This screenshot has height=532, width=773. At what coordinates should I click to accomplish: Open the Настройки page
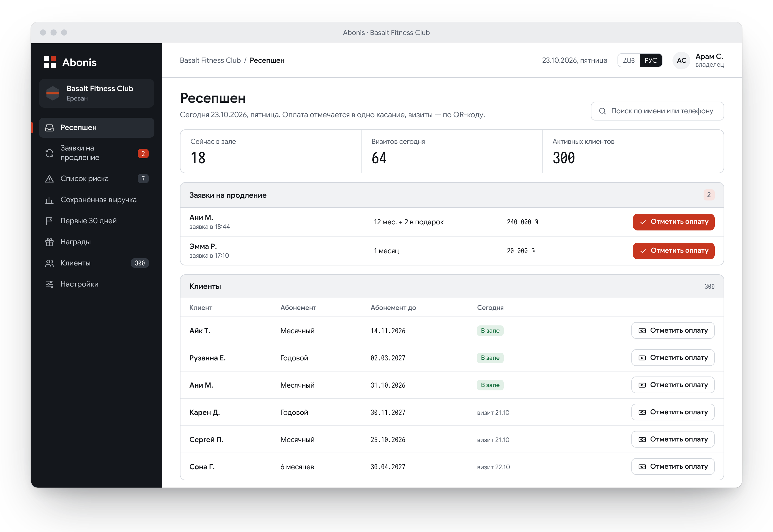tap(97, 284)
